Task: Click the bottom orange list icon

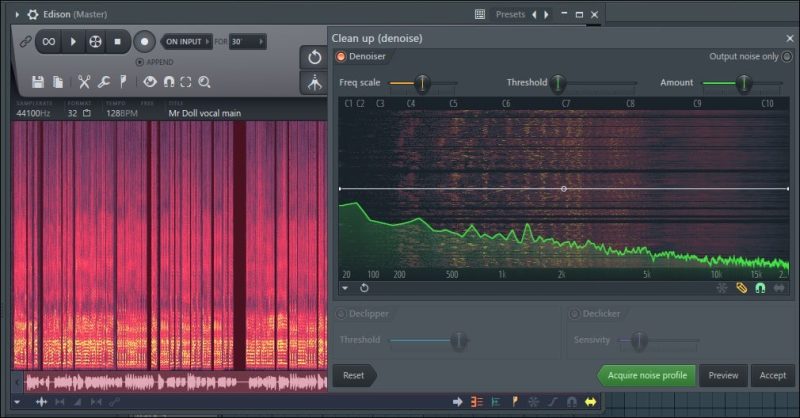Action: [477, 402]
